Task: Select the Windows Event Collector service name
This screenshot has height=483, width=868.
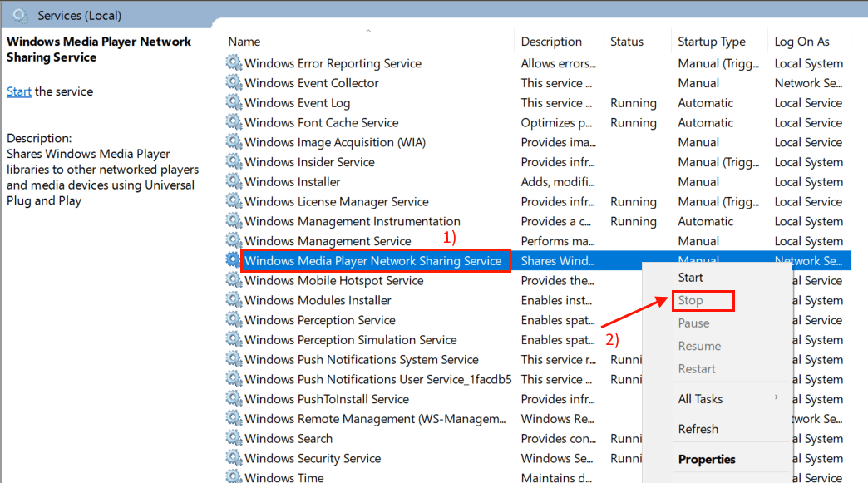Action: coord(312,83)
